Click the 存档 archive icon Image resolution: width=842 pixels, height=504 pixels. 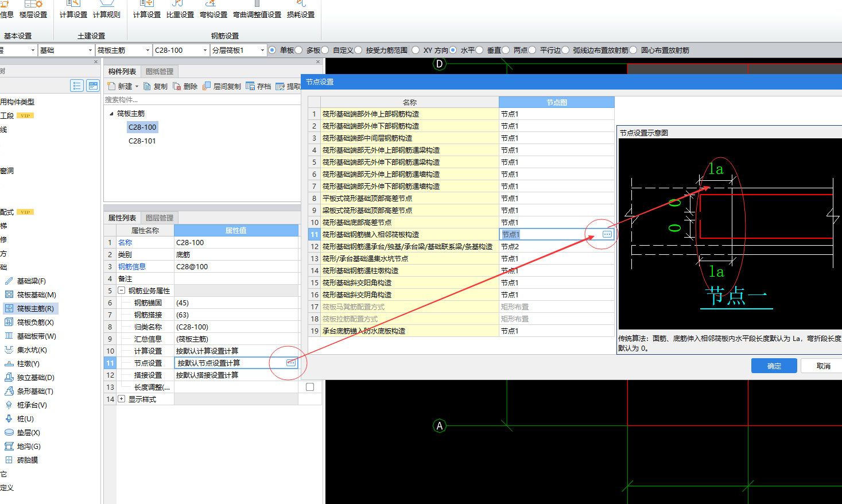click(x=250, y=86)
